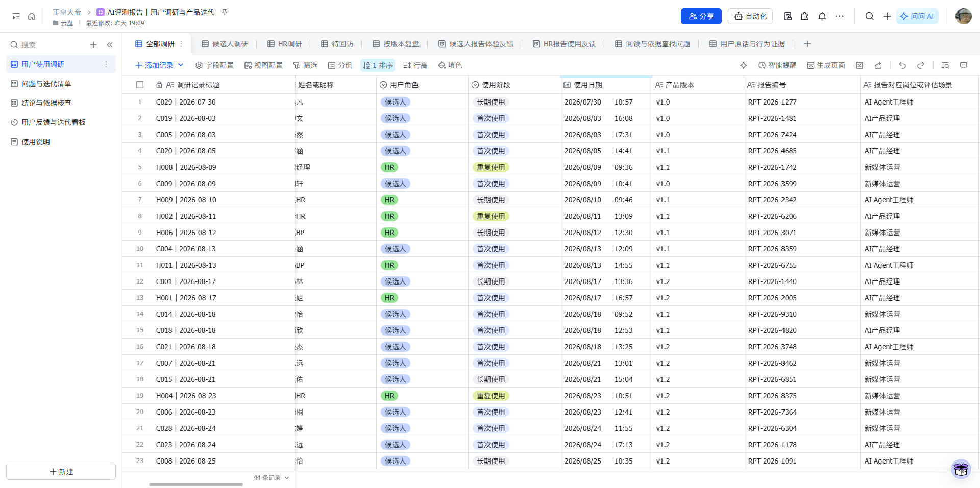Viewport: 980px width, 488px height.
Task: Open the 使用阶段 column header menu
Action: [x=514, y=85]
